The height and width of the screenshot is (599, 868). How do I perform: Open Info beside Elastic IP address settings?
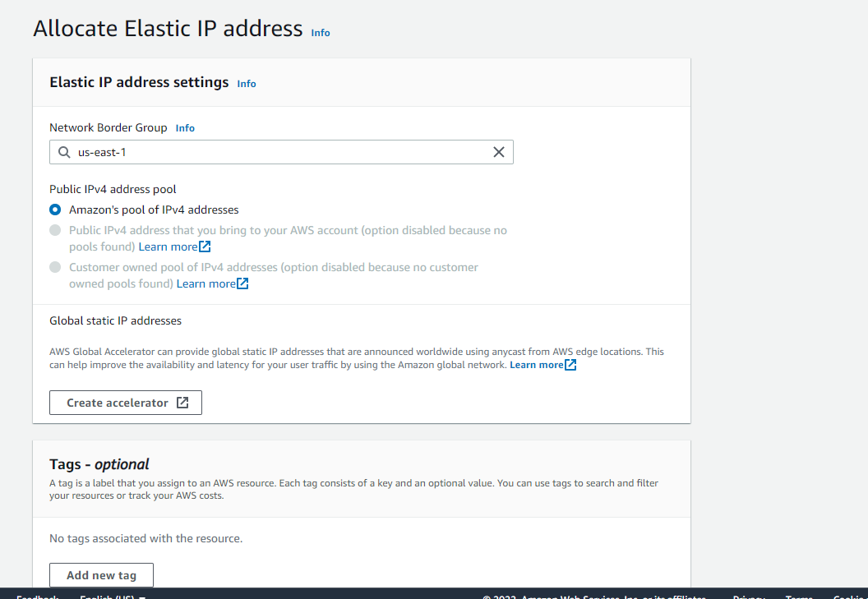coord(247,84)
